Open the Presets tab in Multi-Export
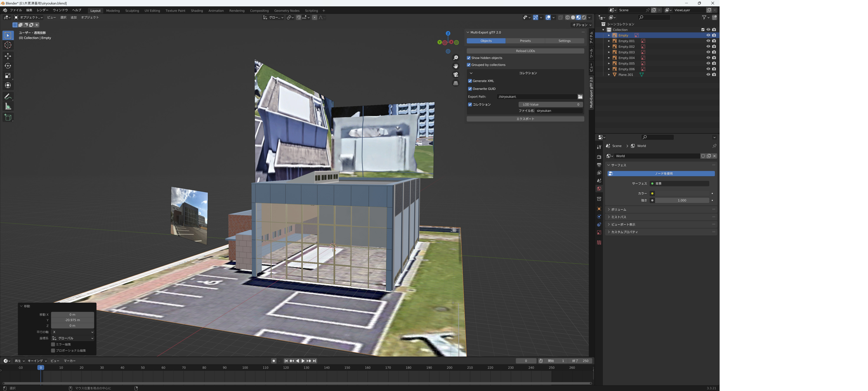This screenshot has height=391, width=868. coord(525,41)
